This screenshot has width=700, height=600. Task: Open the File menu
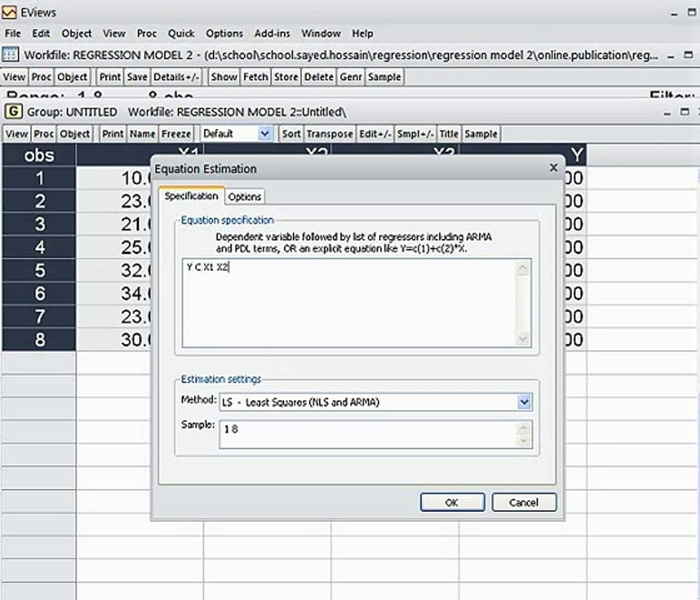(12, 33)
